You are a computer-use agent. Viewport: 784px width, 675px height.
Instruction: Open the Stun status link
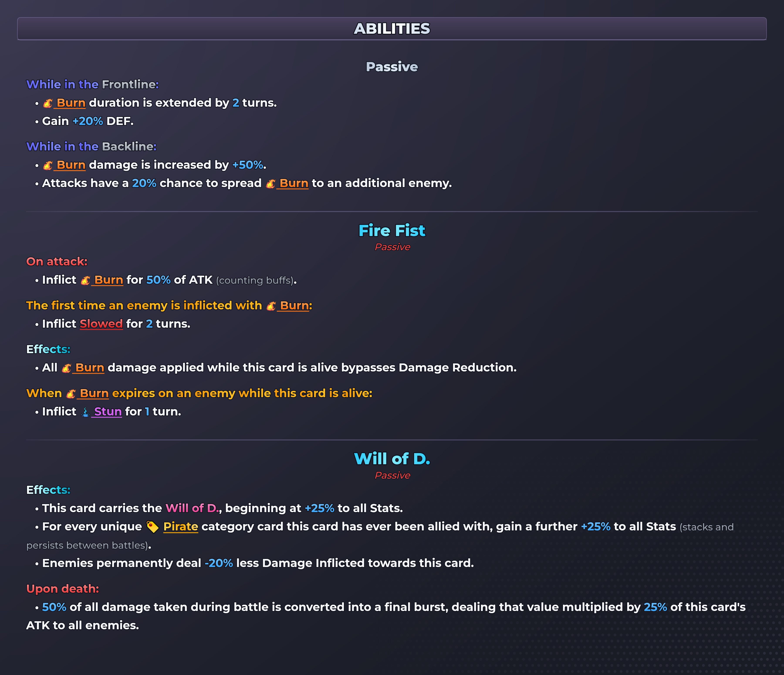coord(107,412)
